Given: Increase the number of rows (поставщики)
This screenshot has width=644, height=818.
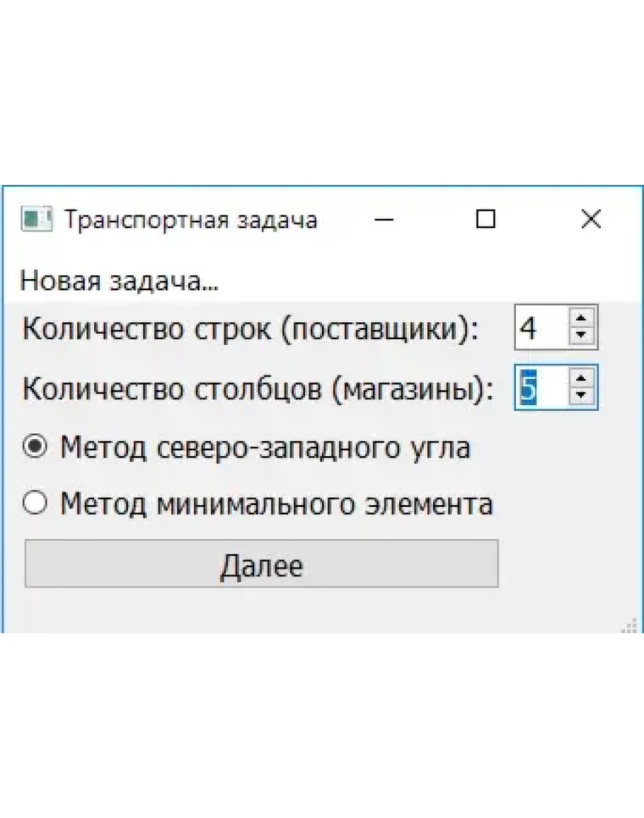Looking at the screenshot, I should (582, 320).
